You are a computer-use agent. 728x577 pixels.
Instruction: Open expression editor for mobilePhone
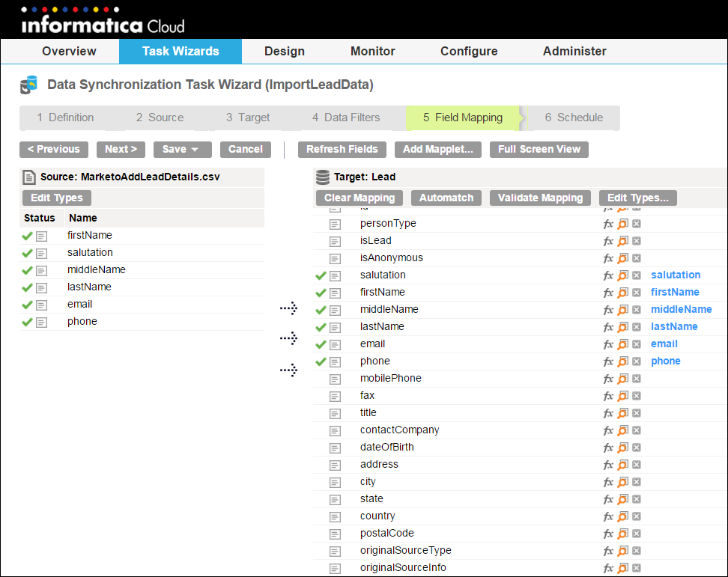tap(607, 379)
